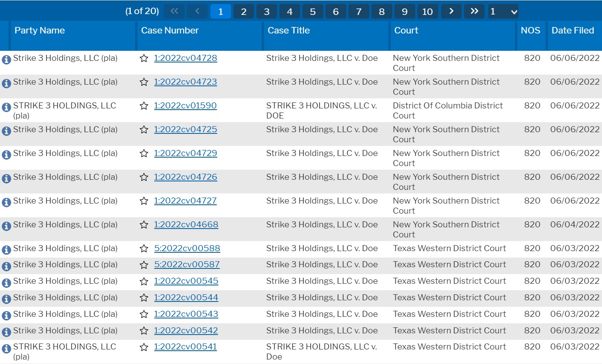
Task: Show party info for case 1:2022cv04725
Action: (x=6, y=131)
